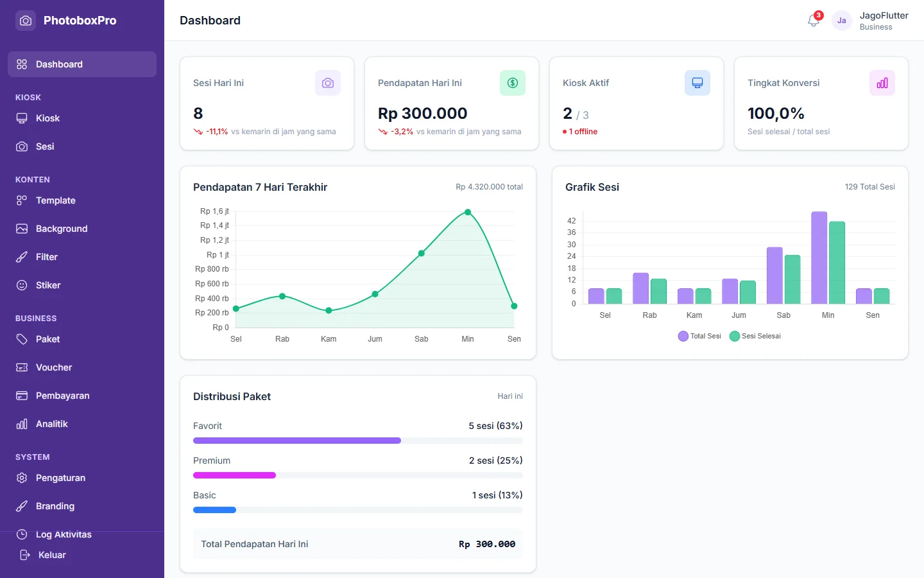Open the notification bell
The width and height of the screenshot is (924, 578).
(x=814, y=21)
